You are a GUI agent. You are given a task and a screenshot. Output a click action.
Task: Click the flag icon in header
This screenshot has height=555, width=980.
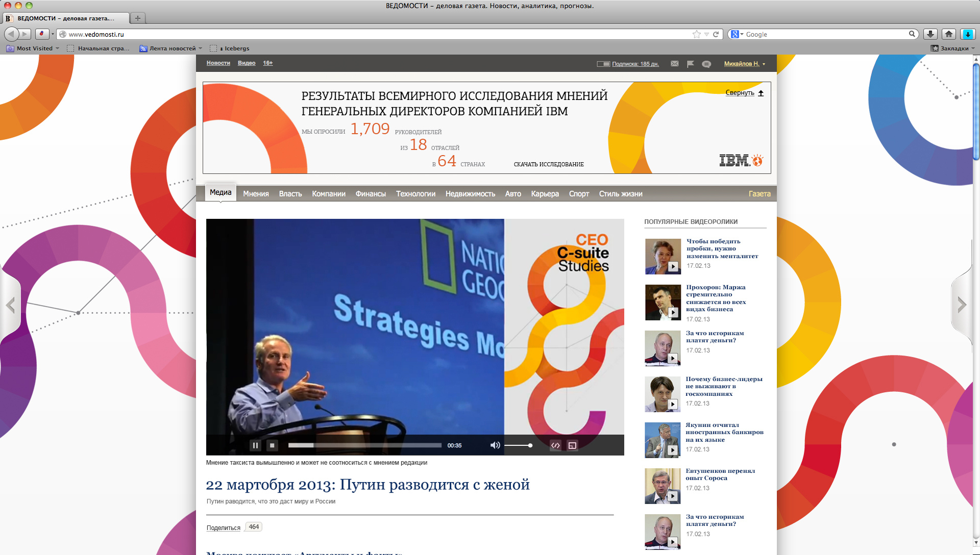click(690, 64)
